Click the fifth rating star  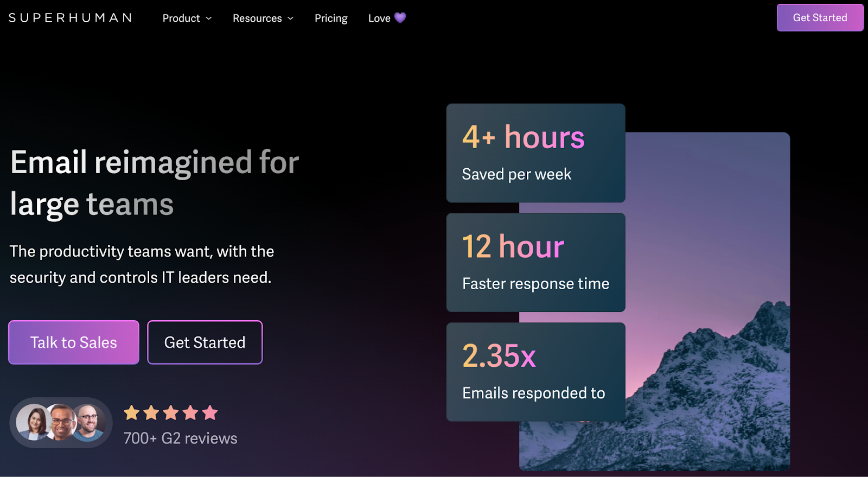[x=210, y=413]
